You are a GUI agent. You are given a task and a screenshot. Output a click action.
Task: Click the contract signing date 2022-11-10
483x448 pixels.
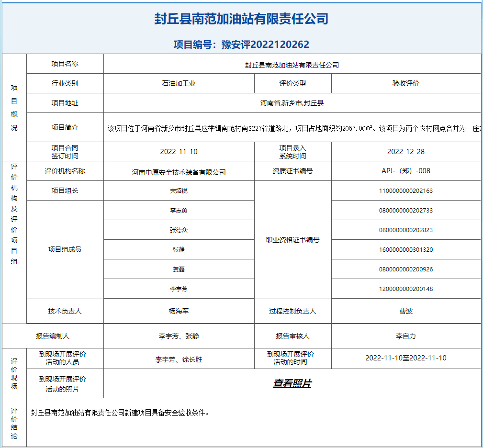(x=179, y=152)
